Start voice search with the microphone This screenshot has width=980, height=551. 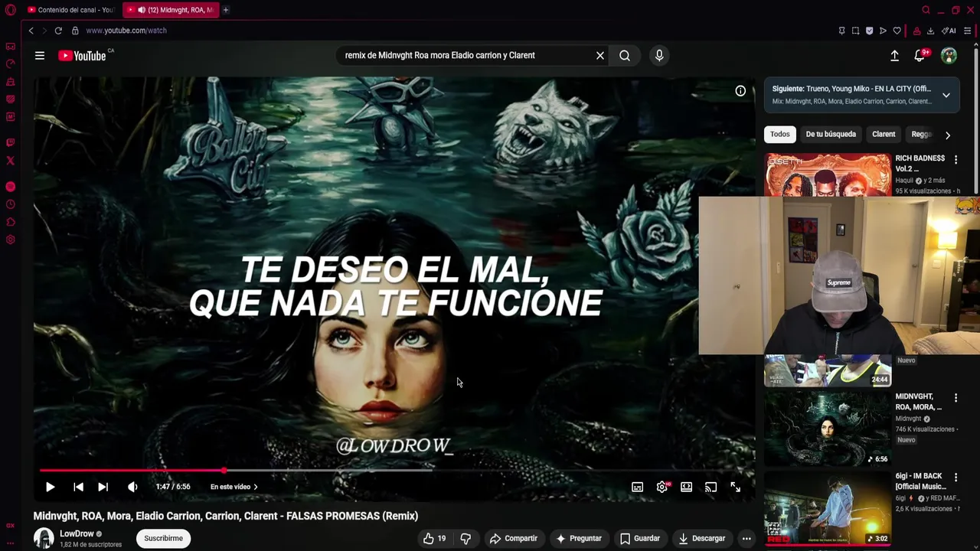659,55
